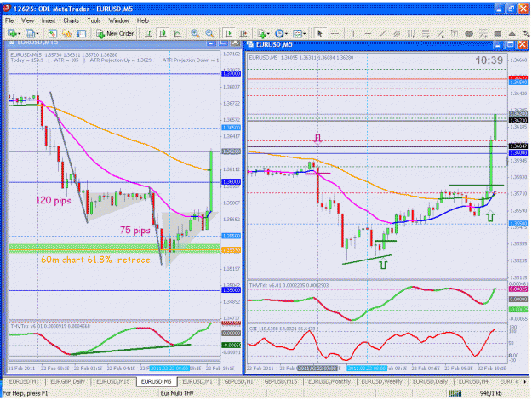
Task: Open the File menu
Action: click(9, 20)
